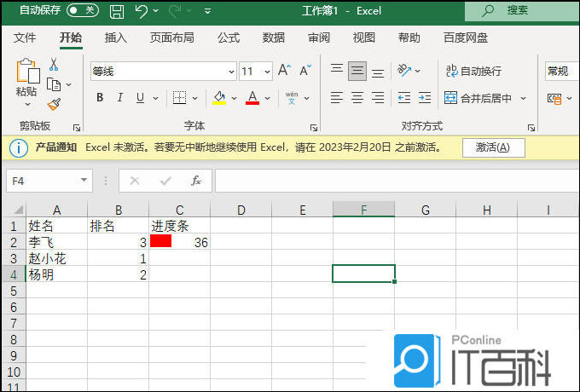Switch to the 数据 Data tab
The image size is (580, 392).
(273, 37)
